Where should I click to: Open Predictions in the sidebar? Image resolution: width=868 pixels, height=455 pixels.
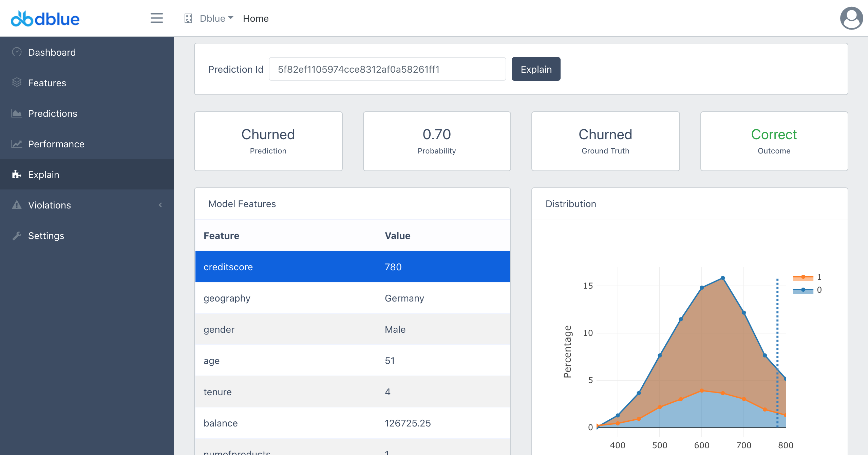point(53,113)
